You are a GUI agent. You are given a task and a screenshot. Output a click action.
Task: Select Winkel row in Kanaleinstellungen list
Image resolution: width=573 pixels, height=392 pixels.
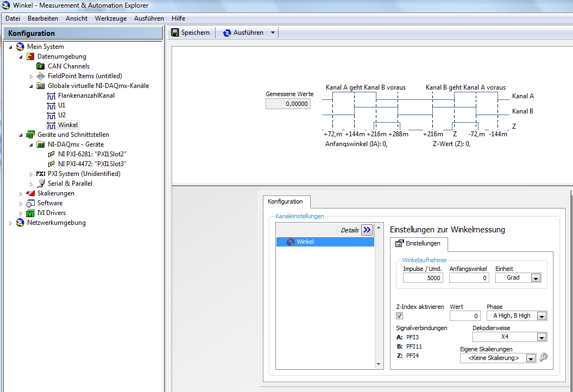325,242
